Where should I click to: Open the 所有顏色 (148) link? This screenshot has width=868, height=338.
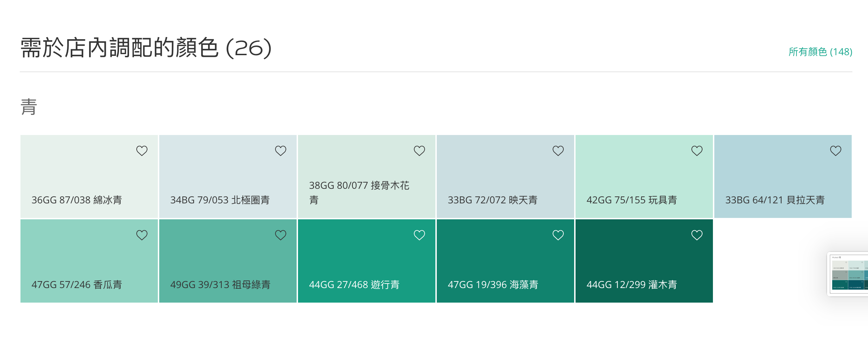coord(820,52)
